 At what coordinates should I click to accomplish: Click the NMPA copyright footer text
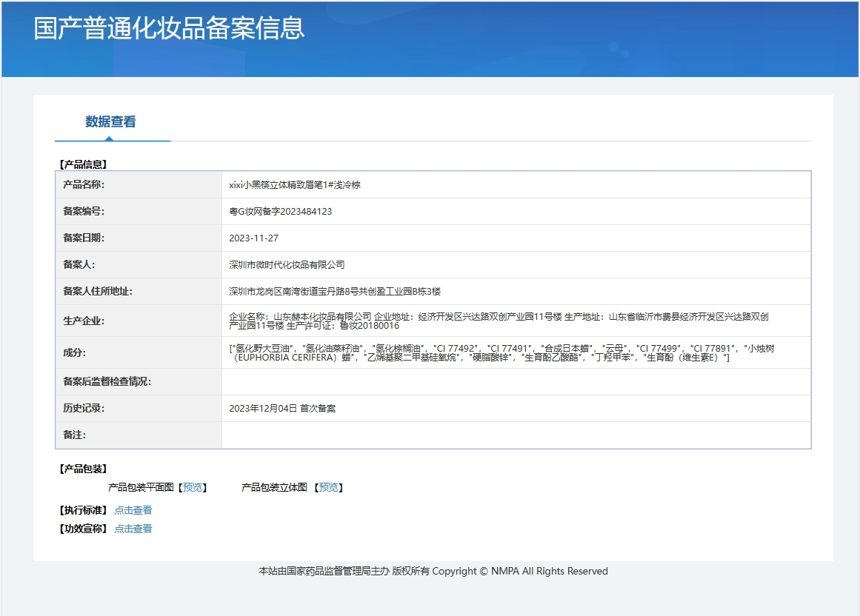(433, 571)
